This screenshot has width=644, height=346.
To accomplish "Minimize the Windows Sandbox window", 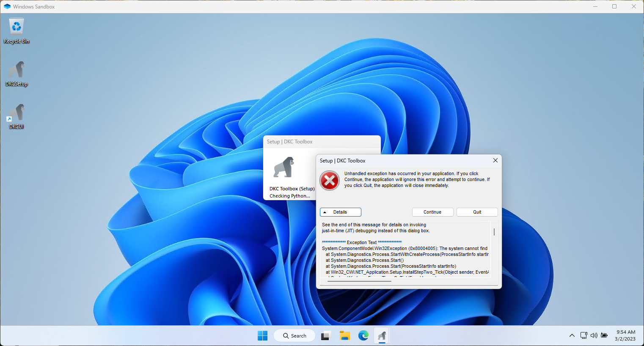I will pyautogui.click(x=595, y=6).
